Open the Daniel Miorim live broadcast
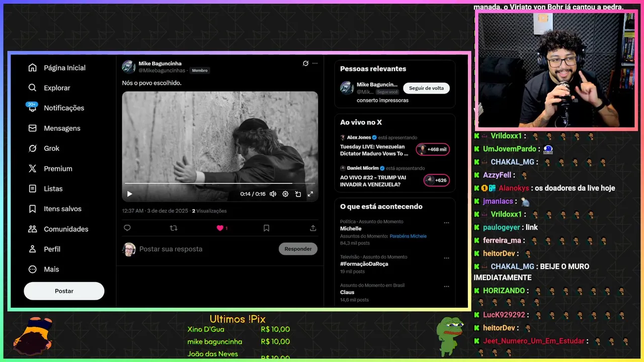This screenshot has height=362, width=644. [373, 180]
